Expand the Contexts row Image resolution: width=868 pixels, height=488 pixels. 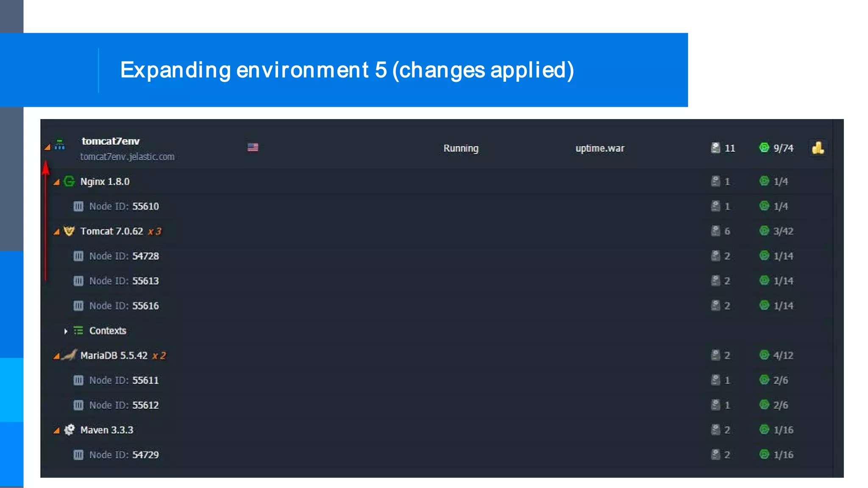pyautogui.click(x=66, y=331)
